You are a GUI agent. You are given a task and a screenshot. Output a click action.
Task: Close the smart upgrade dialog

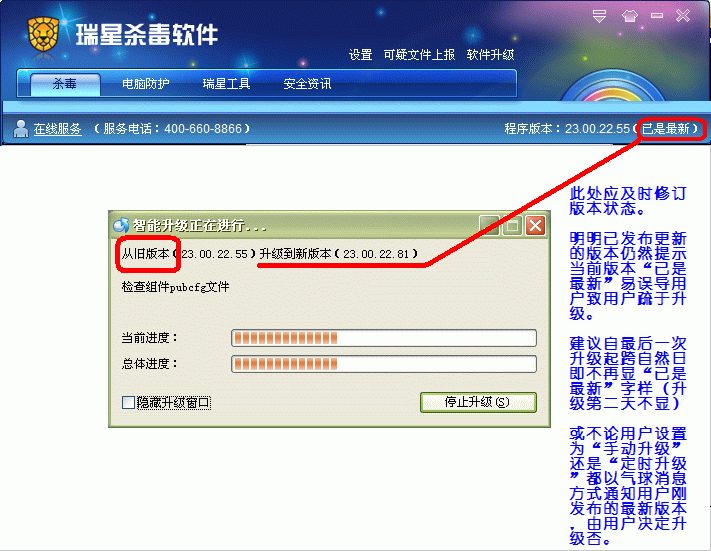(535, 225)
